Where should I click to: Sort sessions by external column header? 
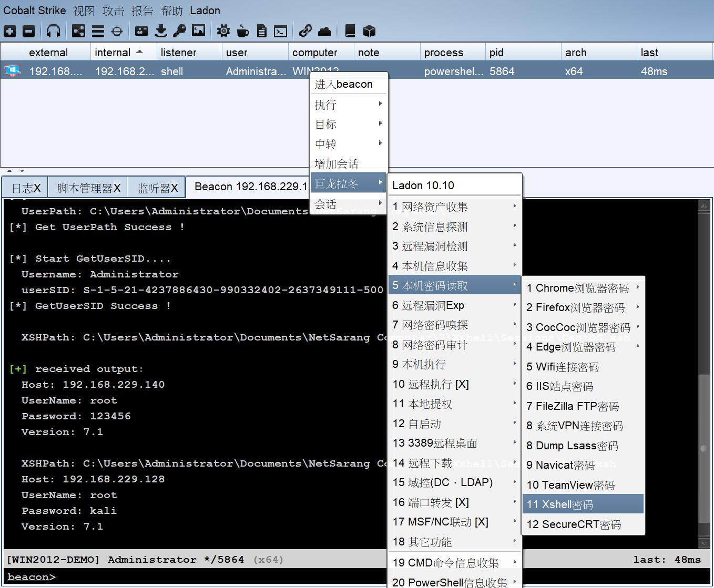57,53
